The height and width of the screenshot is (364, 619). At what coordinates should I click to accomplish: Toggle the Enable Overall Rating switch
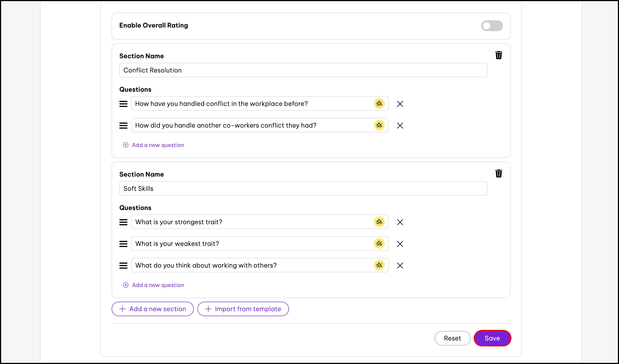click(492, 26)
